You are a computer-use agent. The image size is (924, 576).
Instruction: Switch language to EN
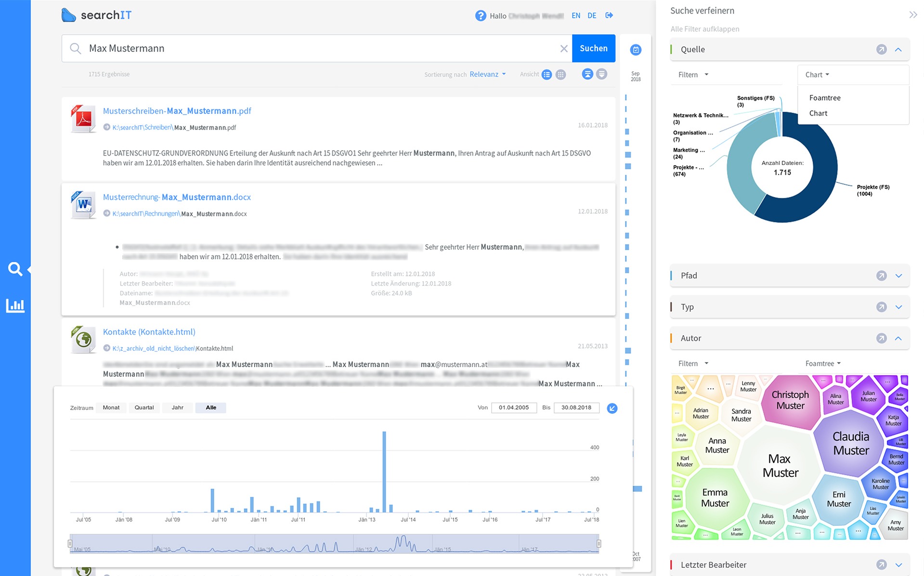point(576,15)
